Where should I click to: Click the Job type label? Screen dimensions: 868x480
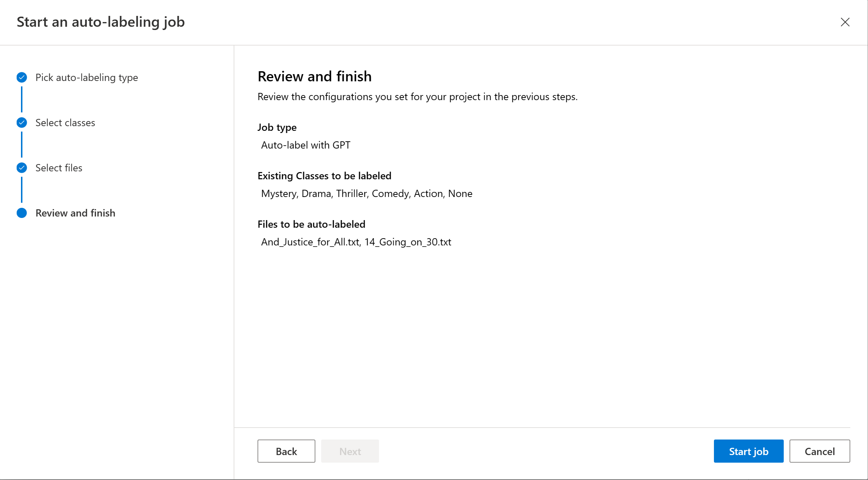pos(277,127)
